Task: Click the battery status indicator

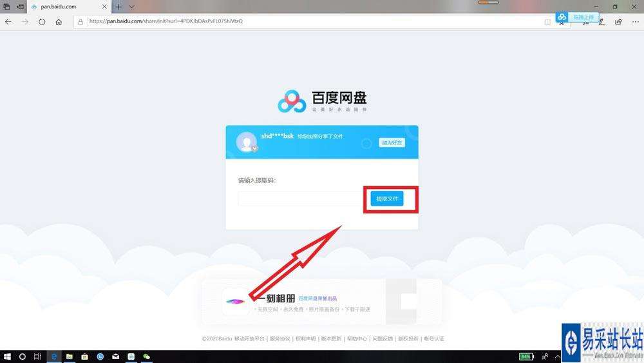Action: click(527, 357)
